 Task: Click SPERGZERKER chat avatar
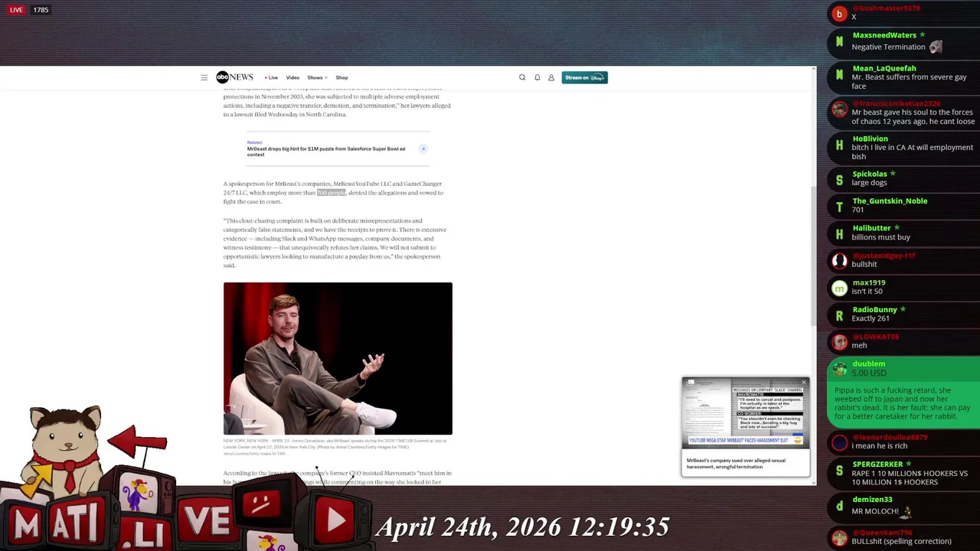click(840, 471)
